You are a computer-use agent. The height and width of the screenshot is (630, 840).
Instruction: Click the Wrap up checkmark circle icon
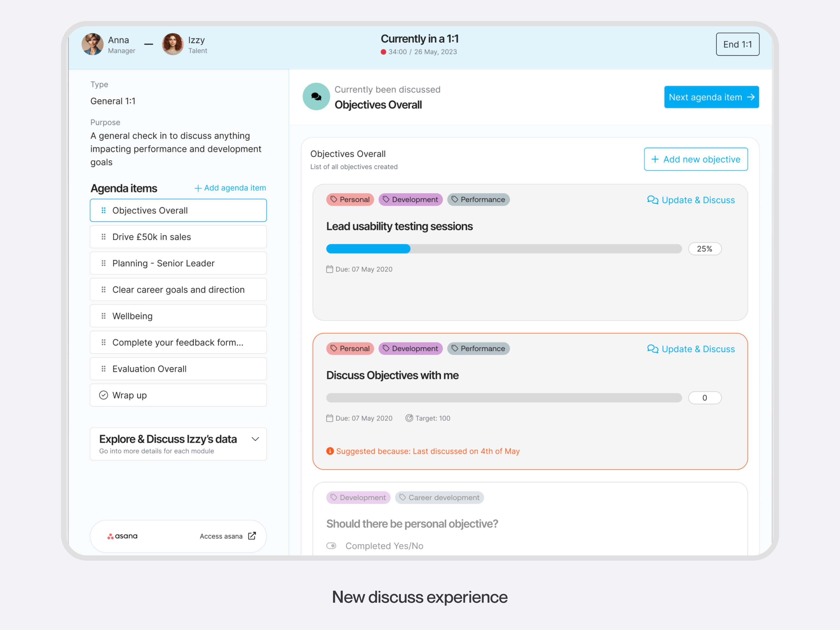click(103, 395)
